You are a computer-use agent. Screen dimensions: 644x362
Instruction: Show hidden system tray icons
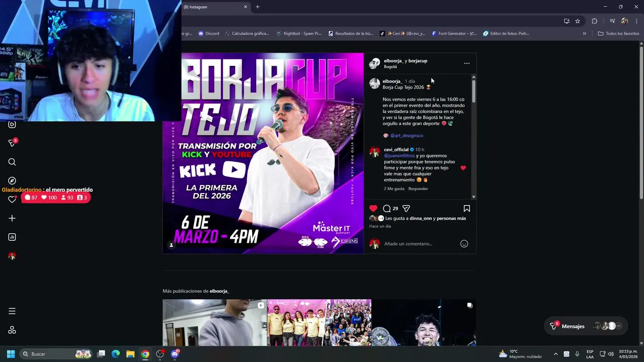[555, 354]
